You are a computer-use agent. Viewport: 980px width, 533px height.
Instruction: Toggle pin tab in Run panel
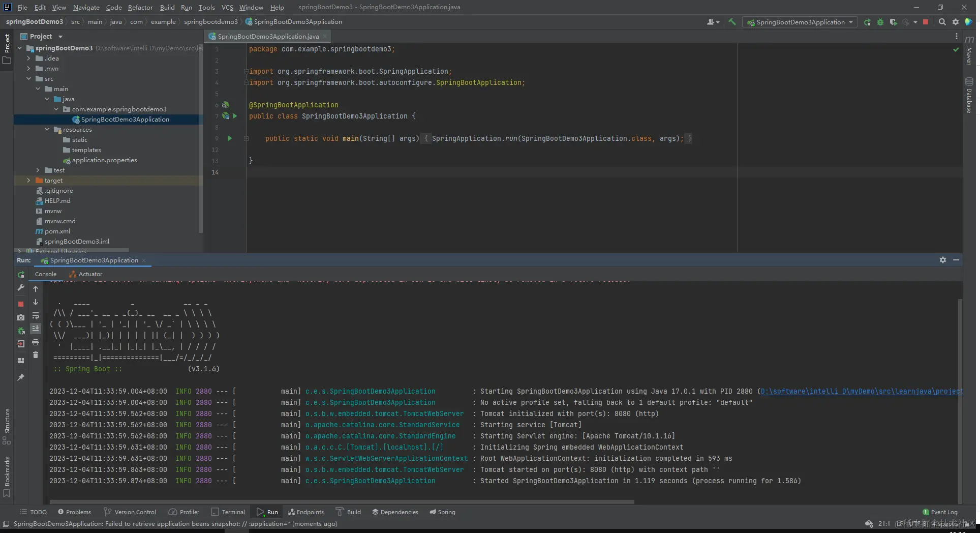click(21, 377)
